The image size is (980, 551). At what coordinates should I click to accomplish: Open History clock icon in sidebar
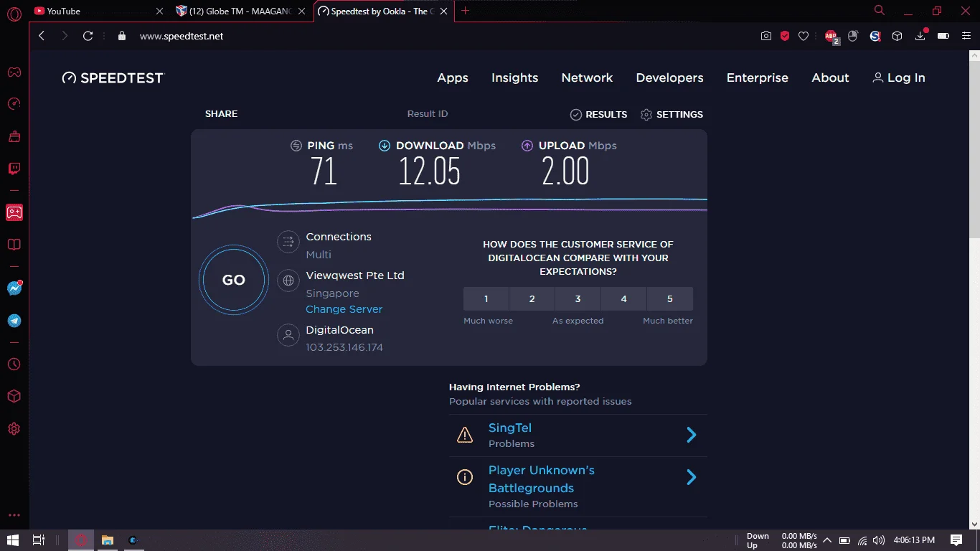pyautogui.click(x=14, y=364)
